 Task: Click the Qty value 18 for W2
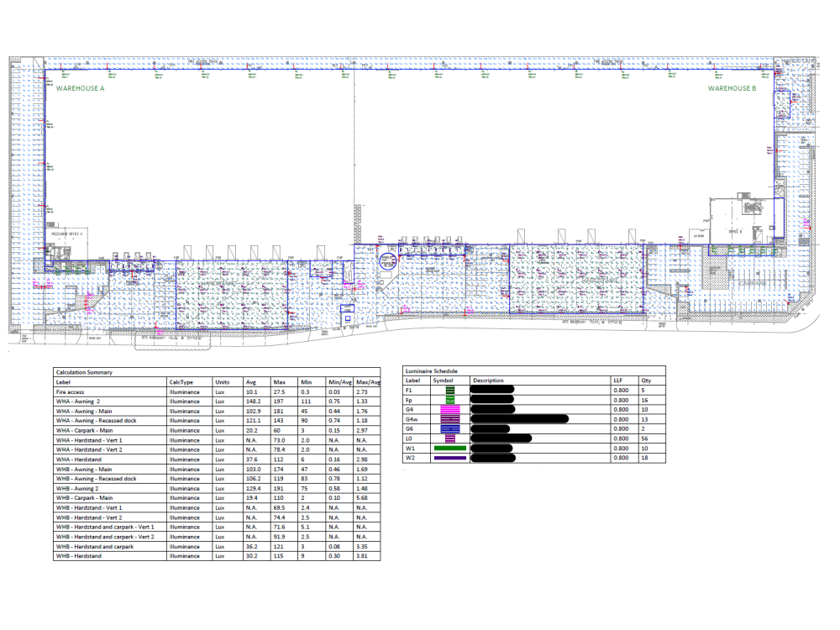pyautogui.click(x=644, y=458)
